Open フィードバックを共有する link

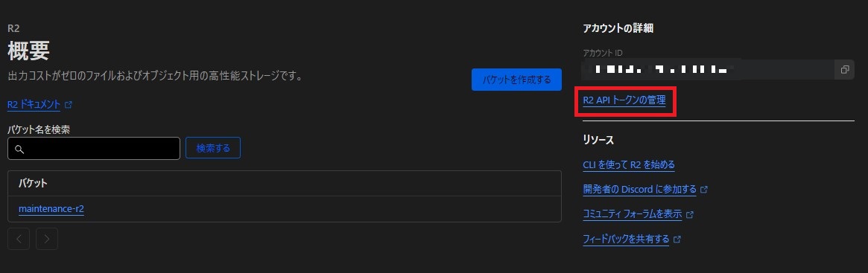pyautogui.click(x=626, y=240)
